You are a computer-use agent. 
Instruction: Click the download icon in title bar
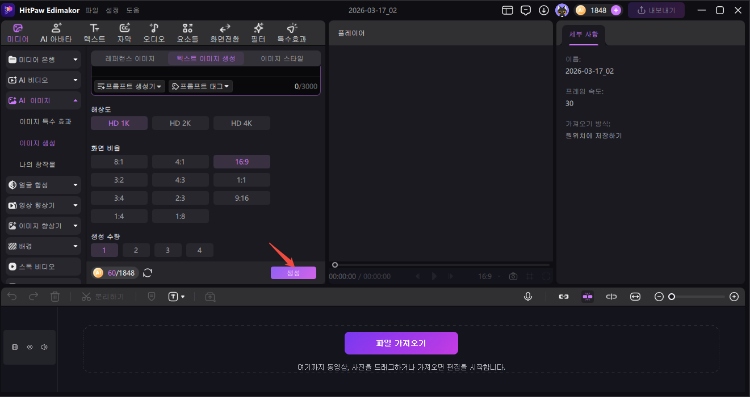point(544,11)
